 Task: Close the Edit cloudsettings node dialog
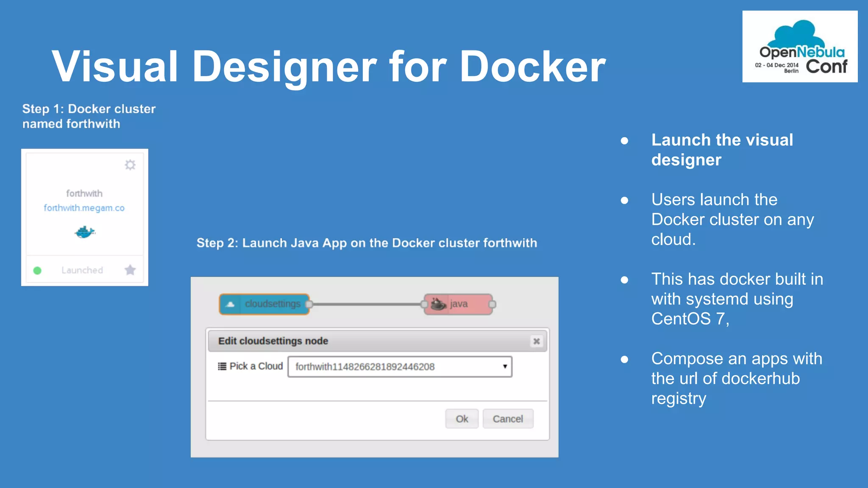(536, 341)
